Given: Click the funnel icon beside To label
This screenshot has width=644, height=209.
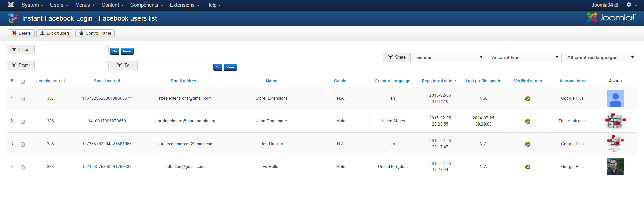Looking at the screenshot, I should coord(120,65).
